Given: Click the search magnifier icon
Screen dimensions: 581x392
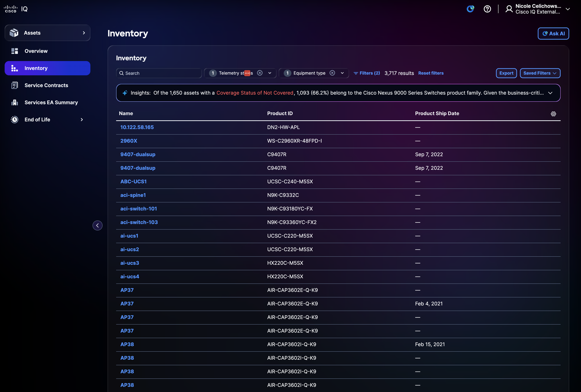Looking at the screenshot, I should (121, 73).
